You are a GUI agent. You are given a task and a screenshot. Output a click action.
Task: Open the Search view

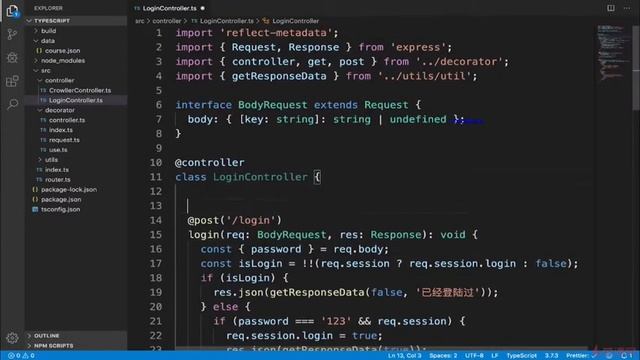click(12, 104)
